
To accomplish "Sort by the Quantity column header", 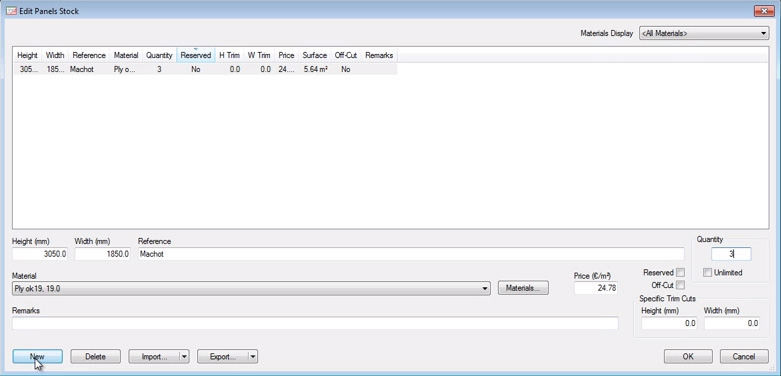I will click(159, 55).
